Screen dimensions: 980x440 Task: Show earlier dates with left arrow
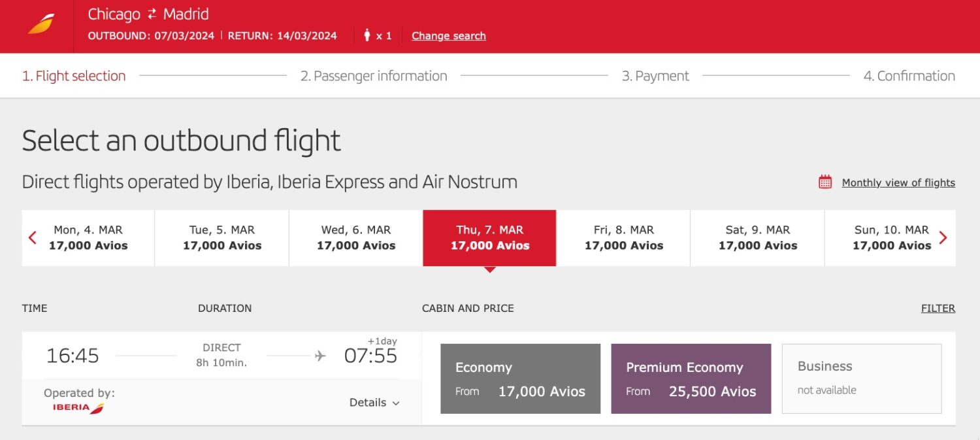(33, 238)
